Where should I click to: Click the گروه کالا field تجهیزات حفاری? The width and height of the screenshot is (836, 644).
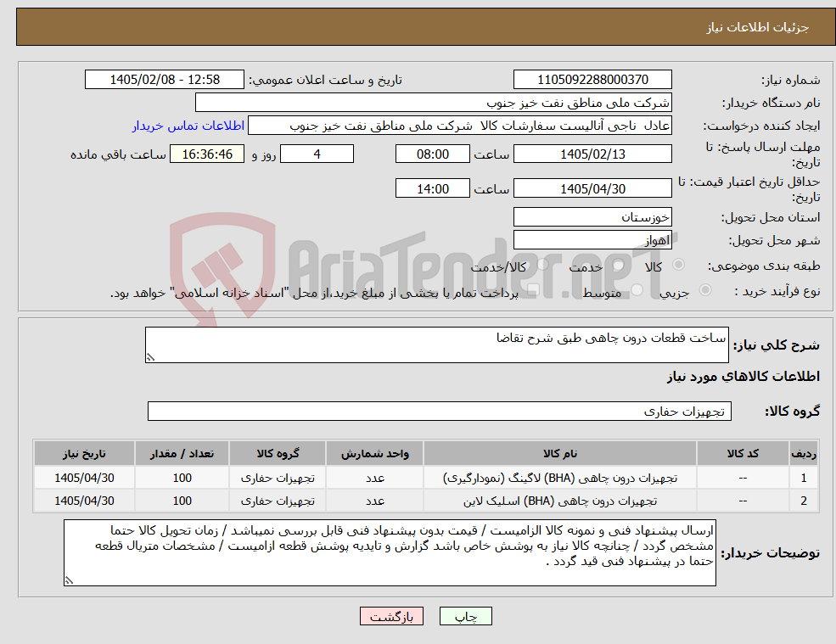pyautogui.click(x=440, y=411)
